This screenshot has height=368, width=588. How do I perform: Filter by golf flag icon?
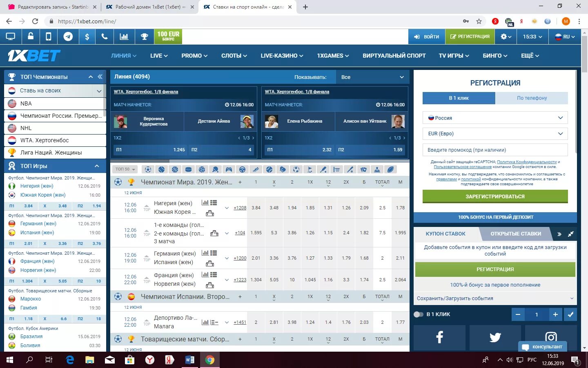(310, 169)
